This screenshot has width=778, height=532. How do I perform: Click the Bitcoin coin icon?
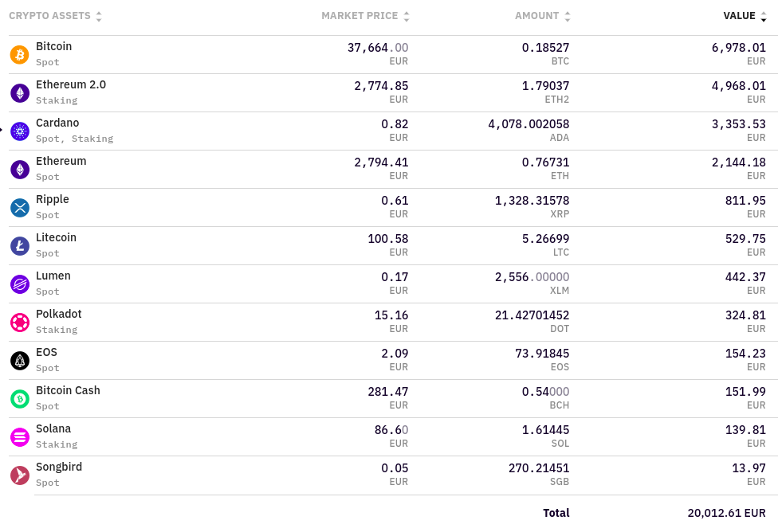coord(20,54)
